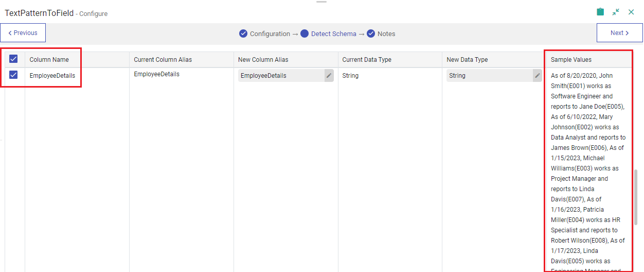The image size is (644, 272).
Task: Click pencil icon in New Data Type
Action: 538,76
